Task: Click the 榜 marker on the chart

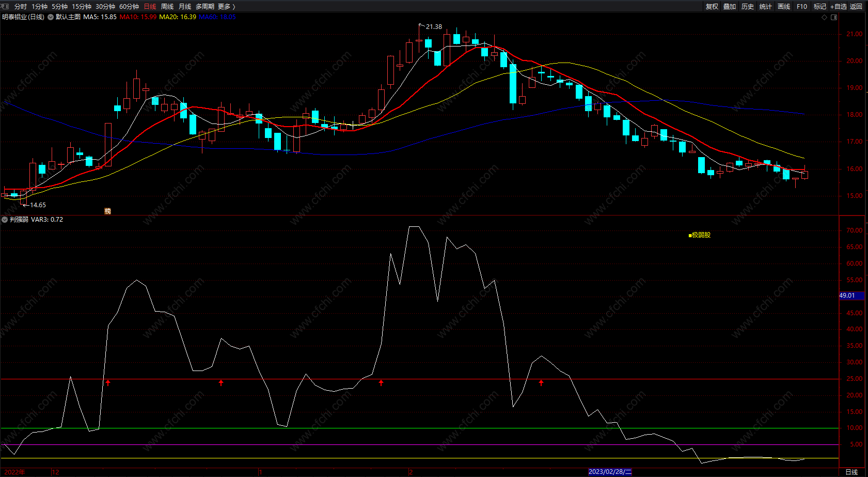Action: tap(107, 211)
